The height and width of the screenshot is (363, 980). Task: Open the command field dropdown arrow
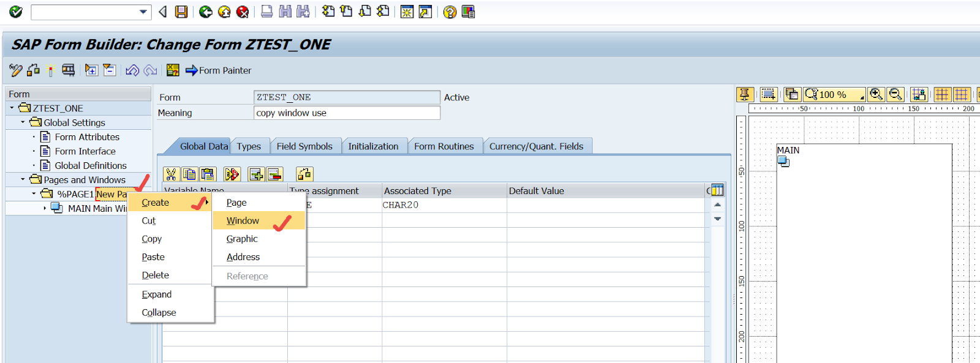point(143,12)
